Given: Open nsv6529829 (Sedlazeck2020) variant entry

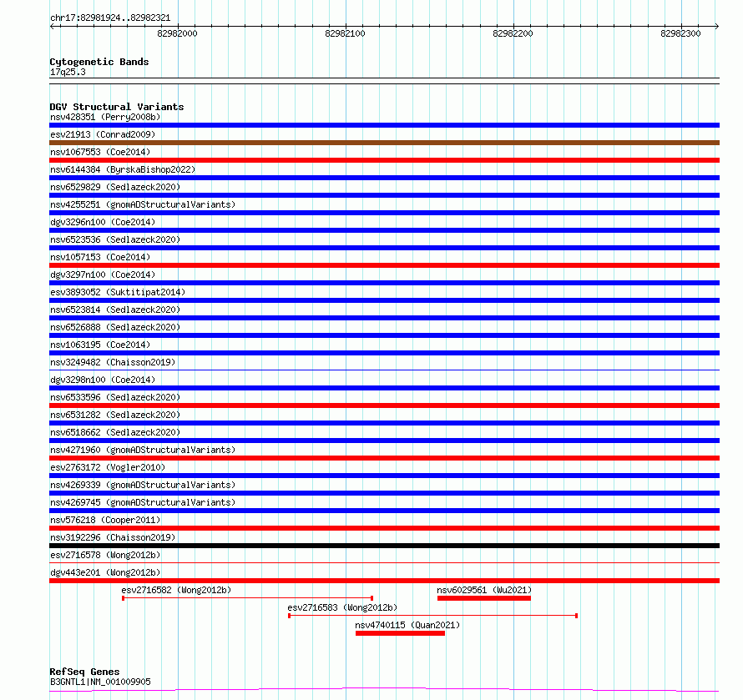Looking at the screenshot, I should coord(115,187).
